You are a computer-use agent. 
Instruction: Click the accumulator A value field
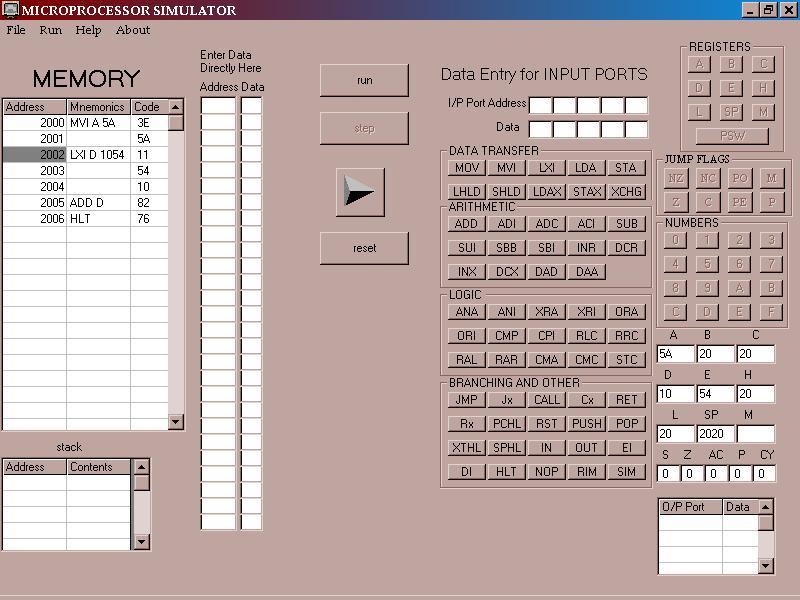pos(675,354)
